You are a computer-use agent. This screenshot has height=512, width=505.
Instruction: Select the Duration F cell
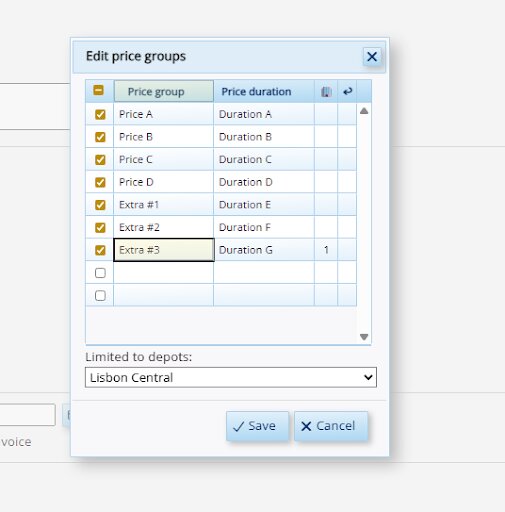click(x=264, y=228)
